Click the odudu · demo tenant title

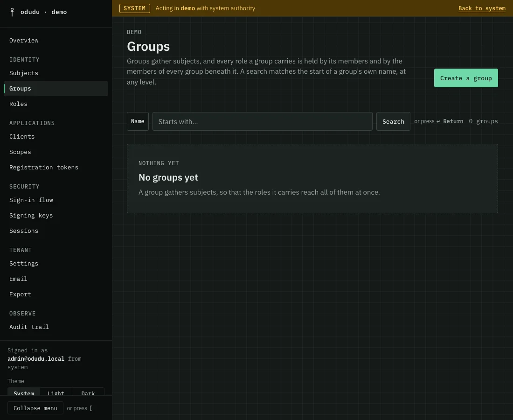point(43,12)
